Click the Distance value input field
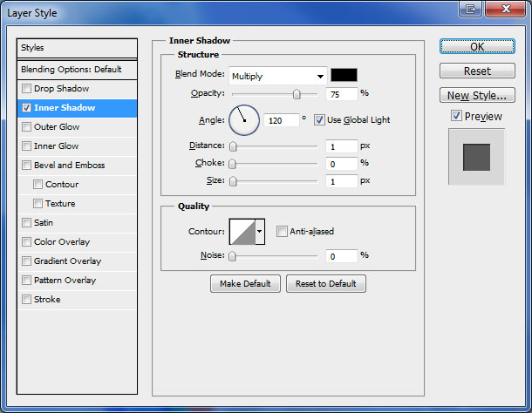This screenshot has height=413, width=532. (x=343, y=146)
